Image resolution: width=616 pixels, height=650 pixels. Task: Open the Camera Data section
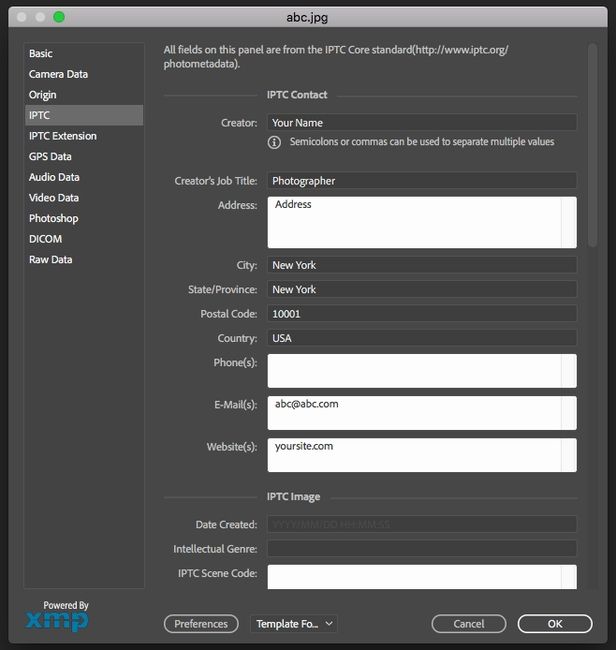58,74
